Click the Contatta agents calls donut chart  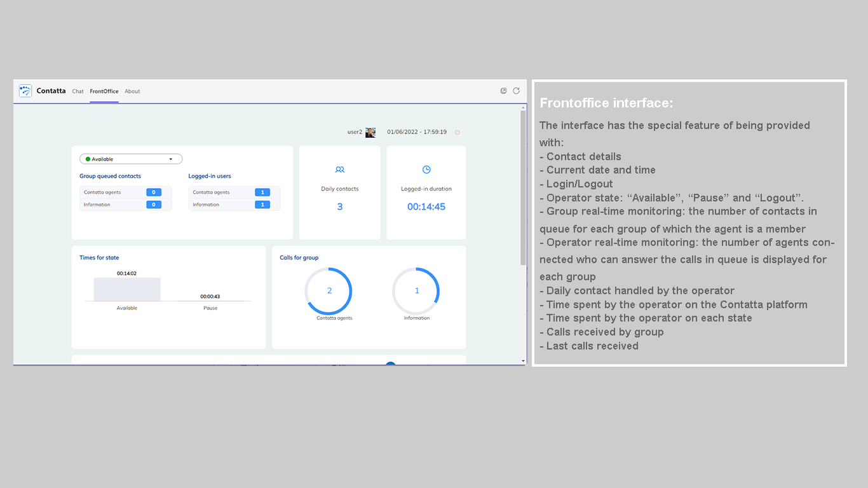(329, 291)
